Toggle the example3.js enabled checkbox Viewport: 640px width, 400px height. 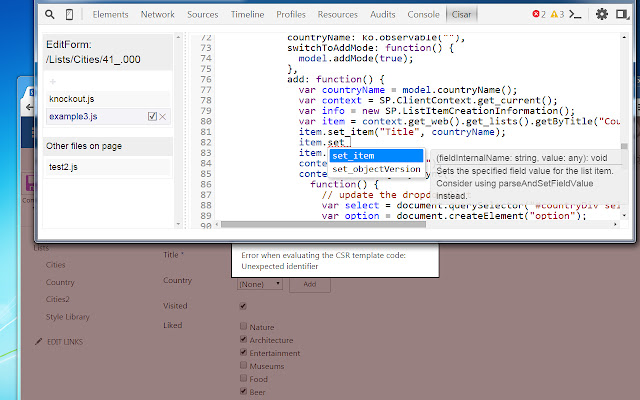click(152, 117)
